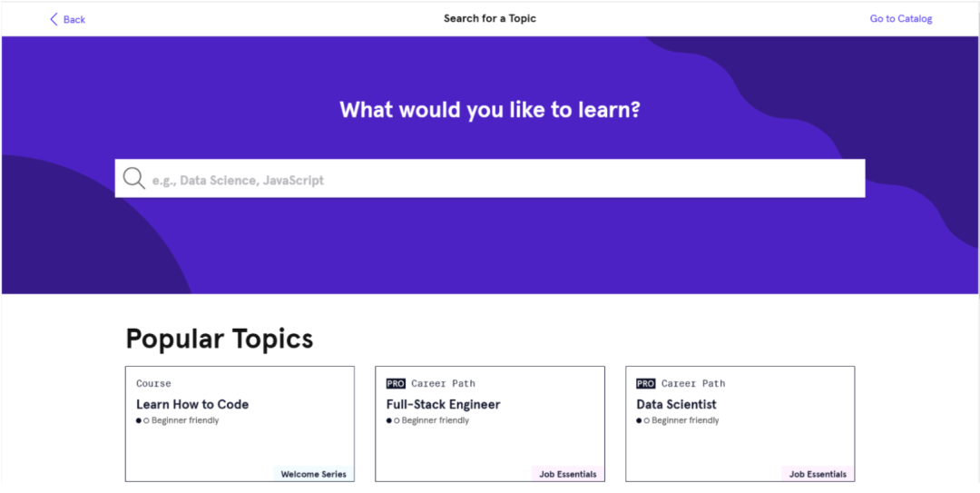Open the Learn How to Code course
This screenshot has height=493, width=980.
[x=192, y=405]
